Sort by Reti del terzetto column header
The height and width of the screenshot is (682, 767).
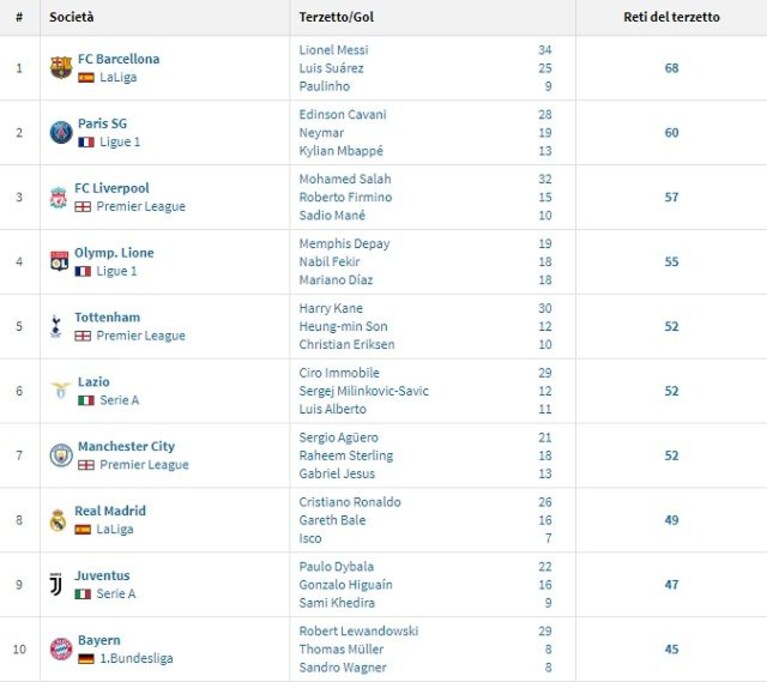pos(671,17)
